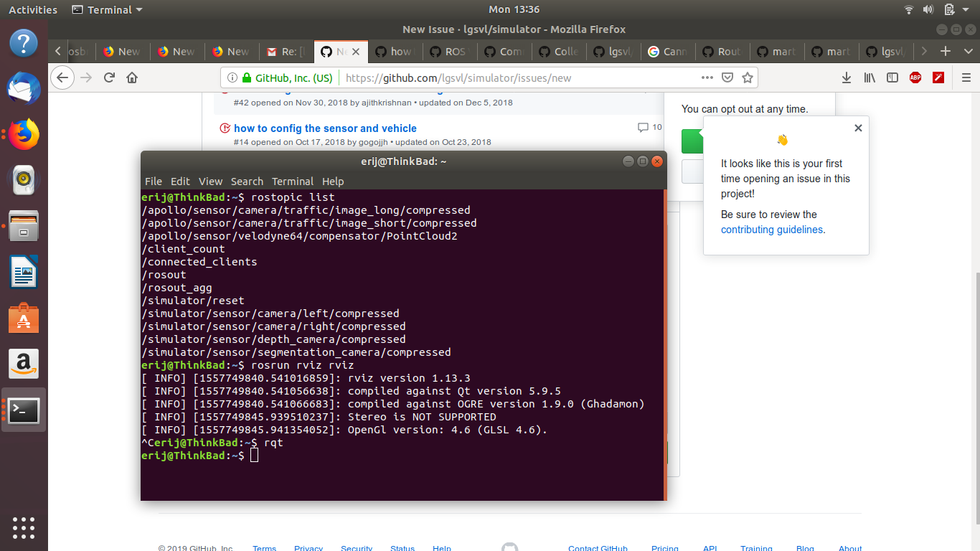Open the terminal's Help menu

[333, 182]
